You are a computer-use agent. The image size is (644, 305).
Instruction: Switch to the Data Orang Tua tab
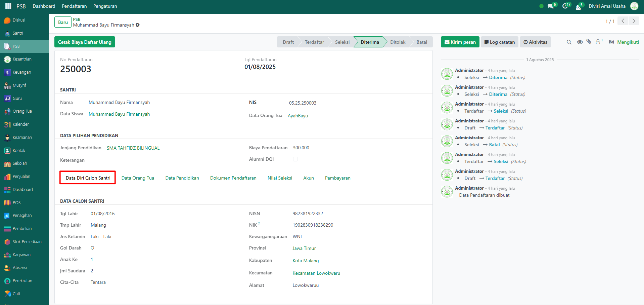[138, 178]
